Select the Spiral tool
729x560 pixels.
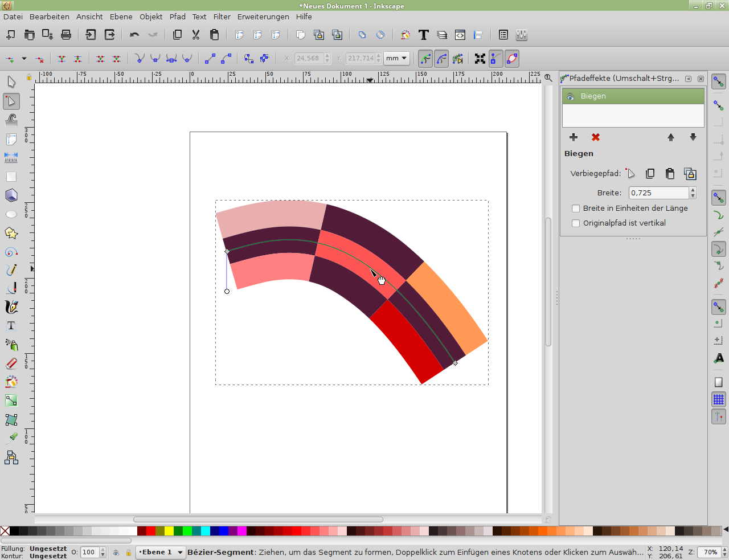pyautogui.click(x=11, y=252)
